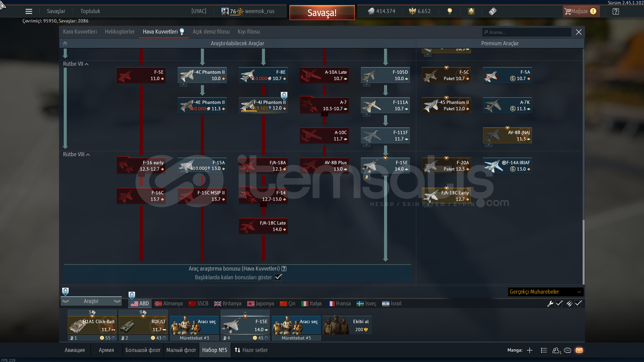Screen dimensions: 644x362
Task: Select the F-16C aircraft card
Action: click(x=141, y=196)
